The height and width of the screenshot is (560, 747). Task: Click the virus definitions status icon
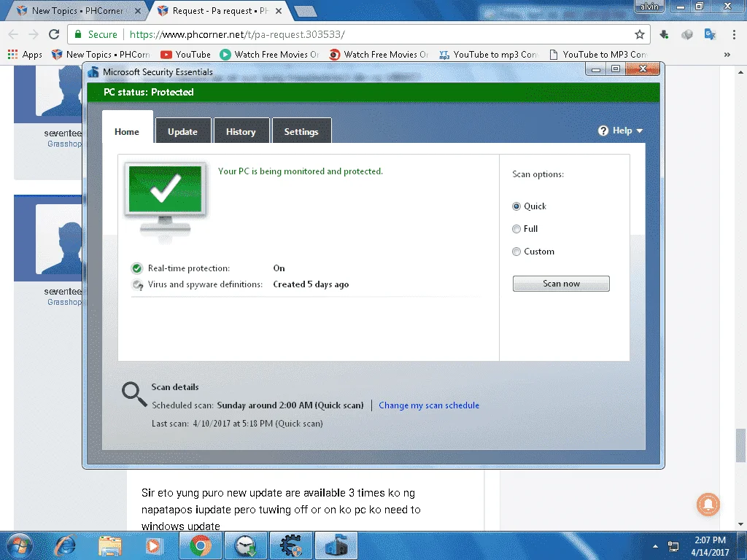[x=137, y=285]
